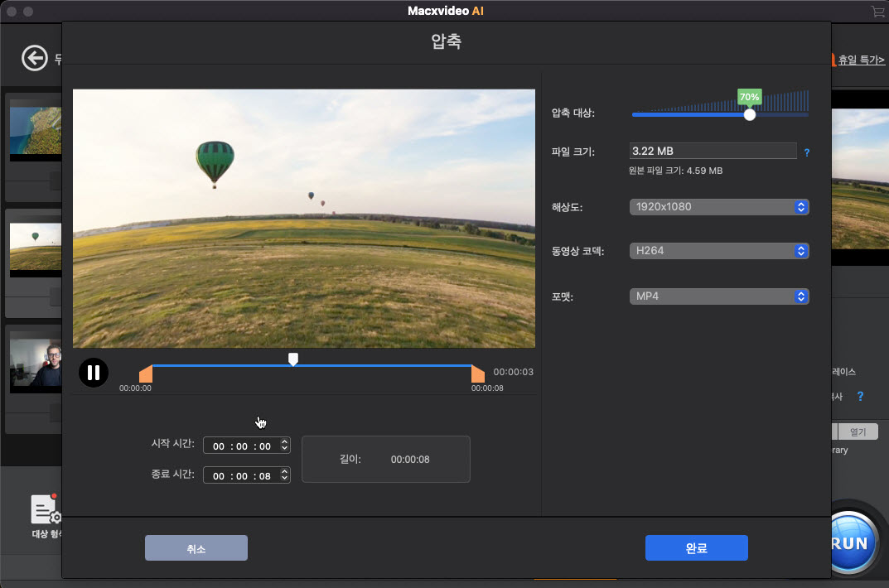
Task: Select the file size input showing 3.22 MB
Action: click(713, 151)
